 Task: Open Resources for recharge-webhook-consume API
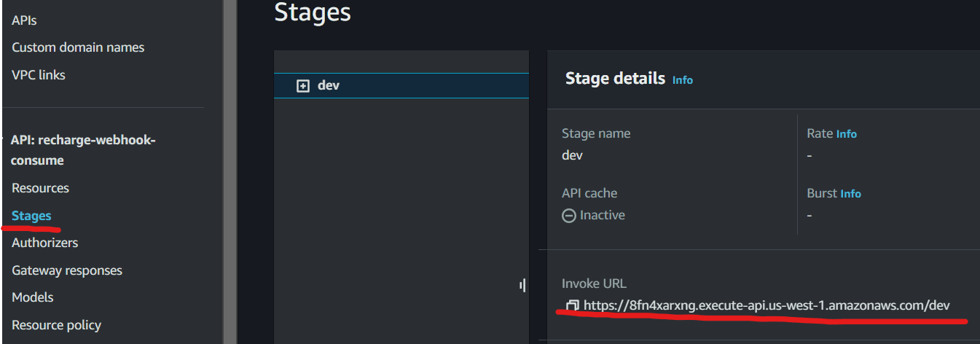click(x=40, y=188)
